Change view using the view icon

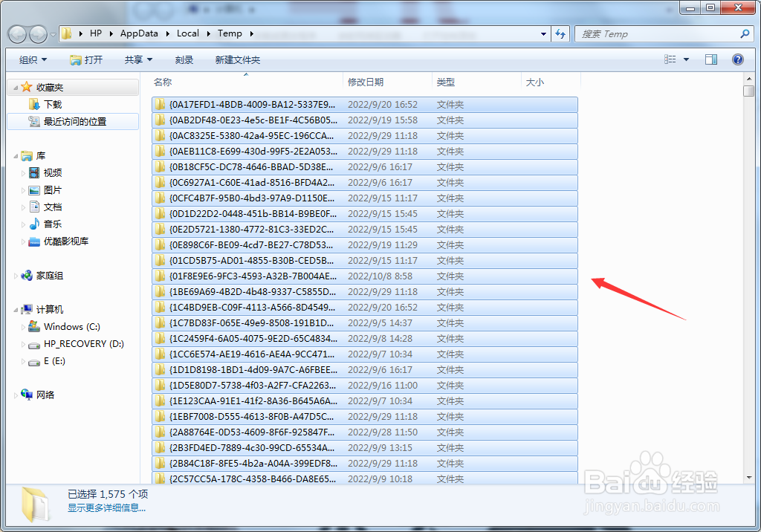coord(670,59)
